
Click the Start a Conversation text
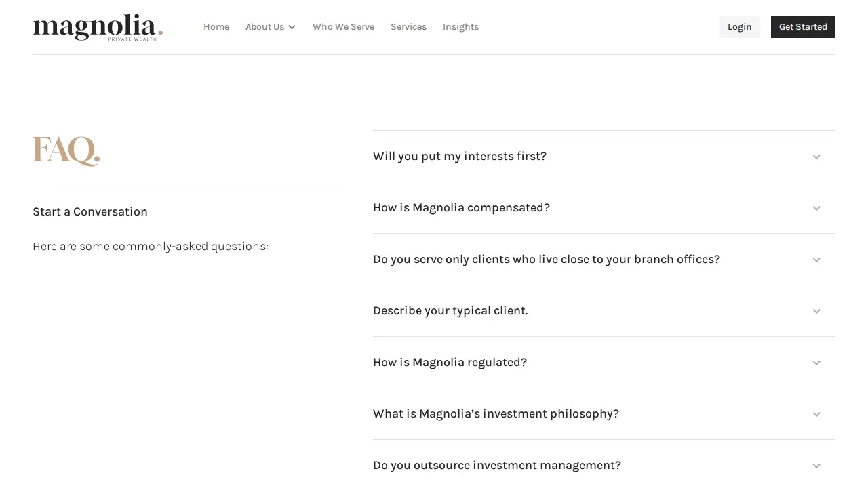click(x=90, y=212)
